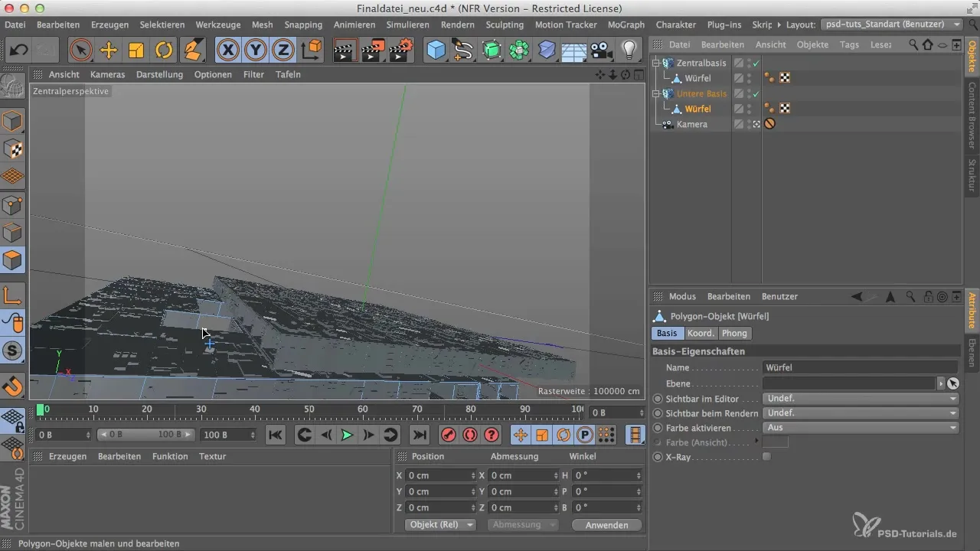Switch to Phong tab in attributes

pos(735,333)
